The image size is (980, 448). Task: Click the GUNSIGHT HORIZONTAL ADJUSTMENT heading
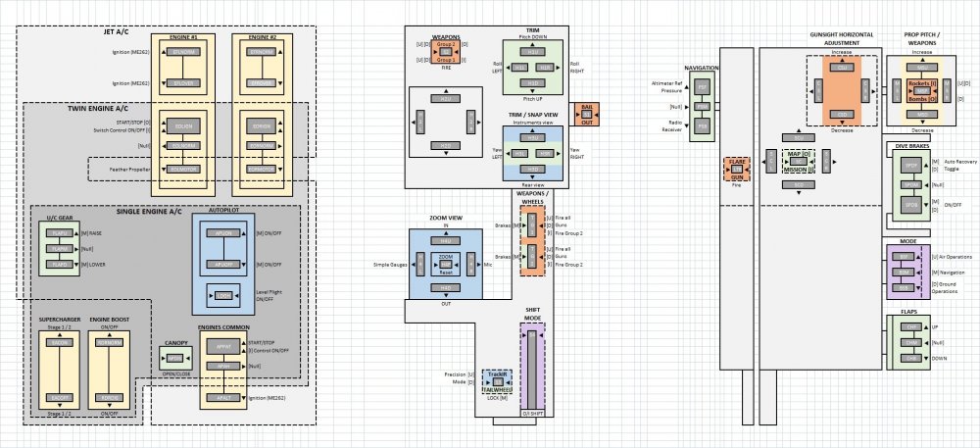pos(841,40)
